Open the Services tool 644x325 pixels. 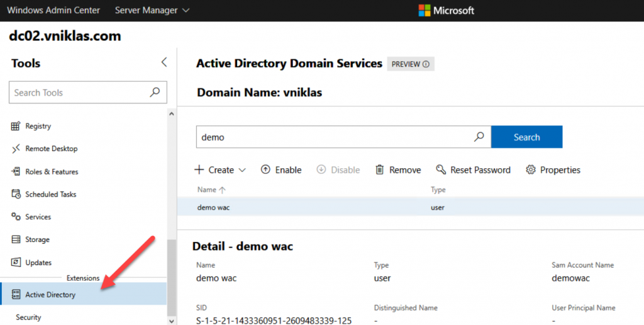click(31, 217)
